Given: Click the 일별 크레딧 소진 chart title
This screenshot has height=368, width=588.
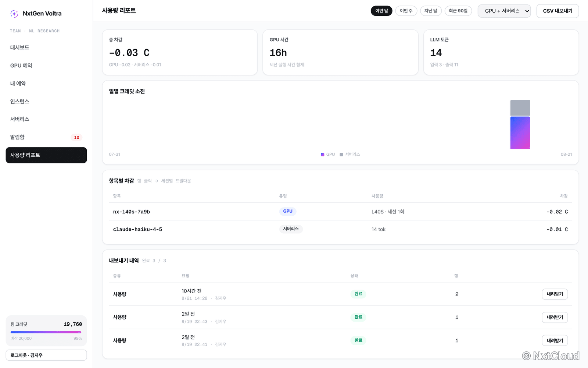Looking at the screenshot, I should (x=127, y=91).
